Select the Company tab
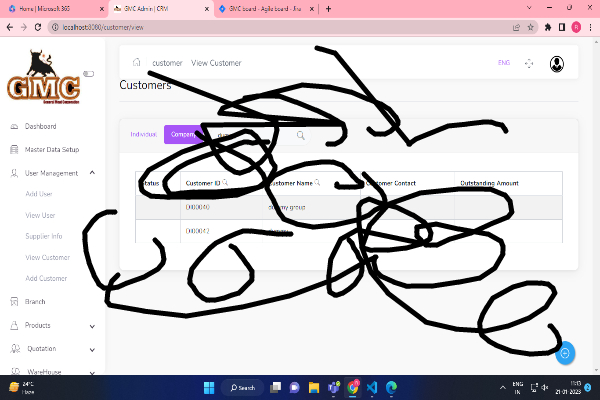Viewport: 600px width, 400px height. 183,134
